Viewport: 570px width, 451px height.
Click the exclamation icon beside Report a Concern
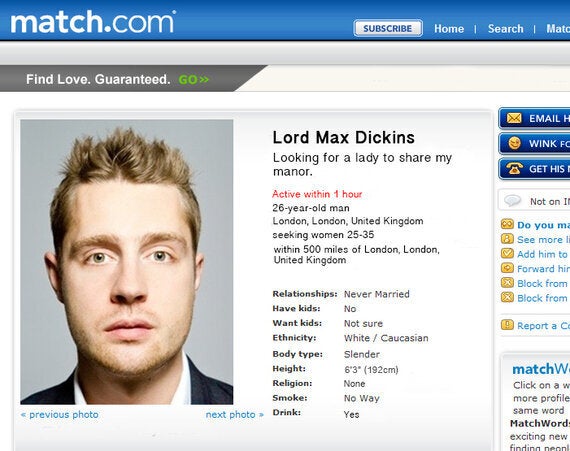click(x=507, y=325)
